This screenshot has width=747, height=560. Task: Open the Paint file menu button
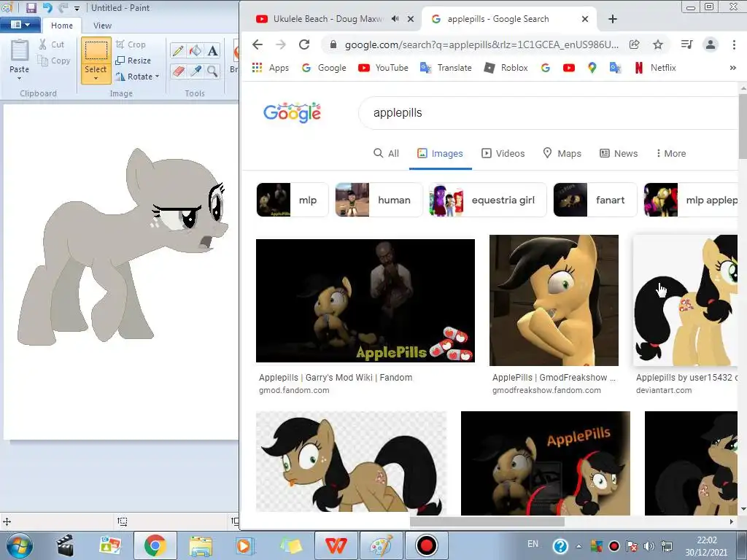[20, 25]
